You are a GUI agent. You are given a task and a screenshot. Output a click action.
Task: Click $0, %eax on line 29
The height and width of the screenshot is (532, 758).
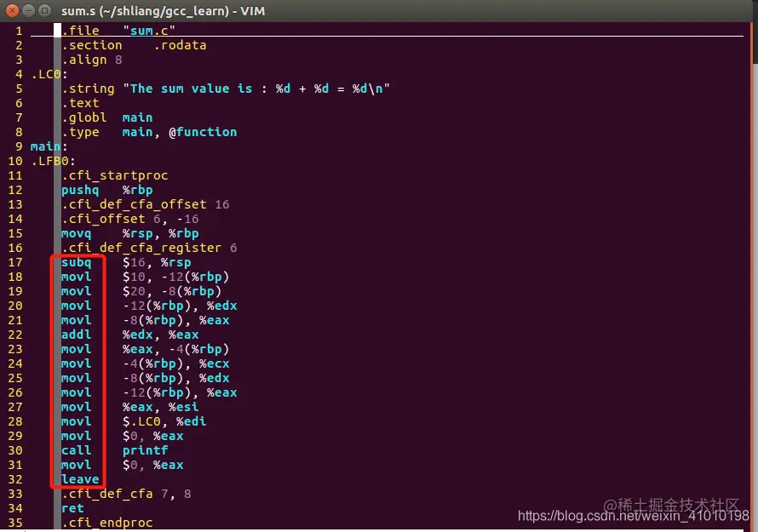[x=152, y=437]
